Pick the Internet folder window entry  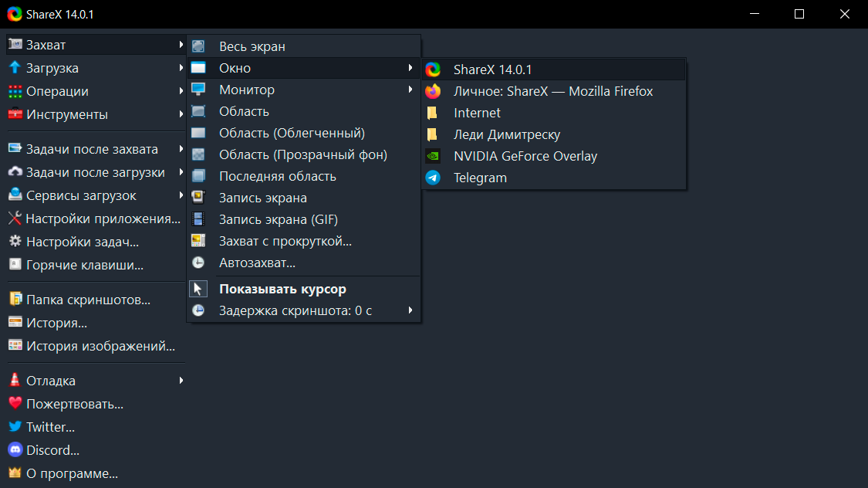[x=553, y=113]
